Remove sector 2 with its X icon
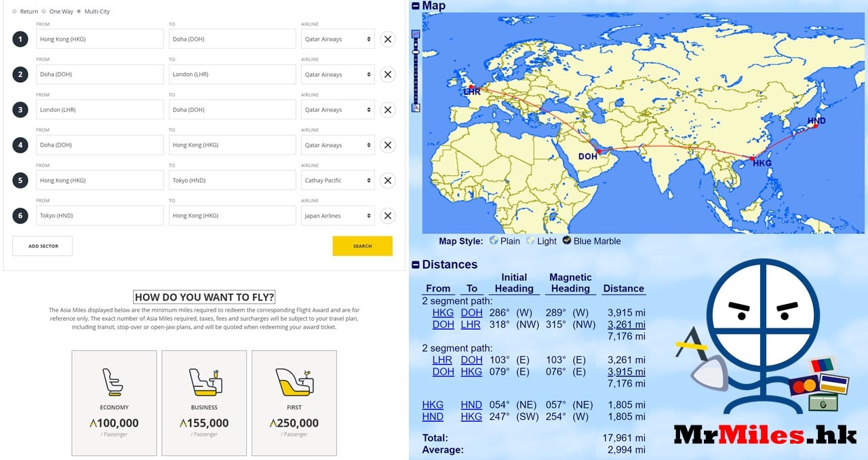868x460 pixels. pyautogui.click(x=388, y=75)
